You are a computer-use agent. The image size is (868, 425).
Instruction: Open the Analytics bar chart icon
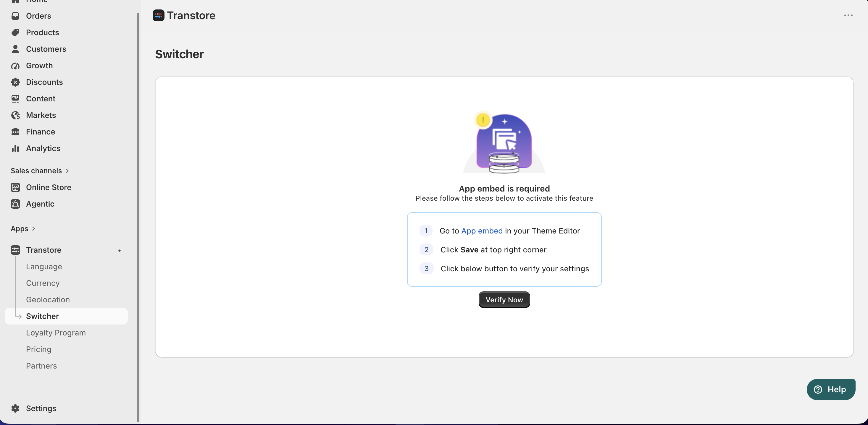tap(15, 148)
